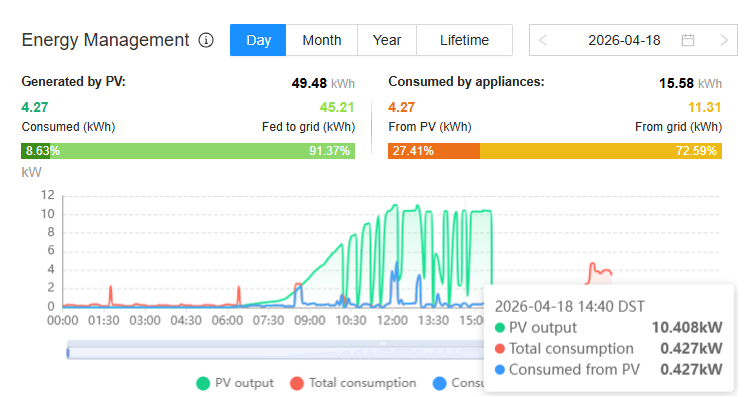
Task: Click the 45.21 fed to grid value
Action: tap(337, 107)
